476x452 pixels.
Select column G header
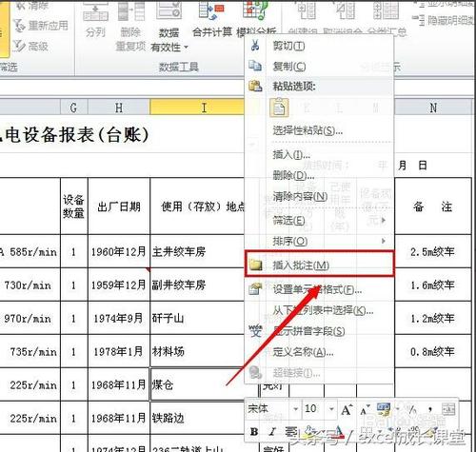coord(73,108)
